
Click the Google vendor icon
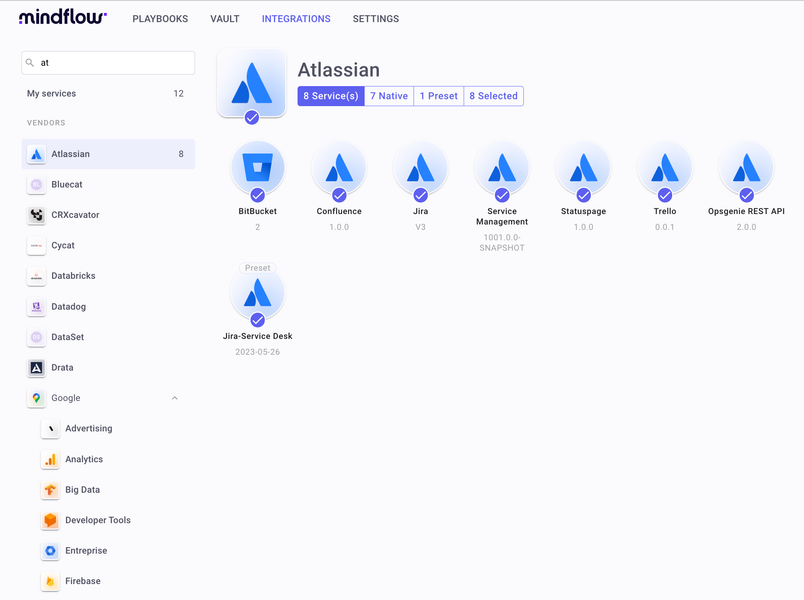pyautogui.click(x=36, y=398)
